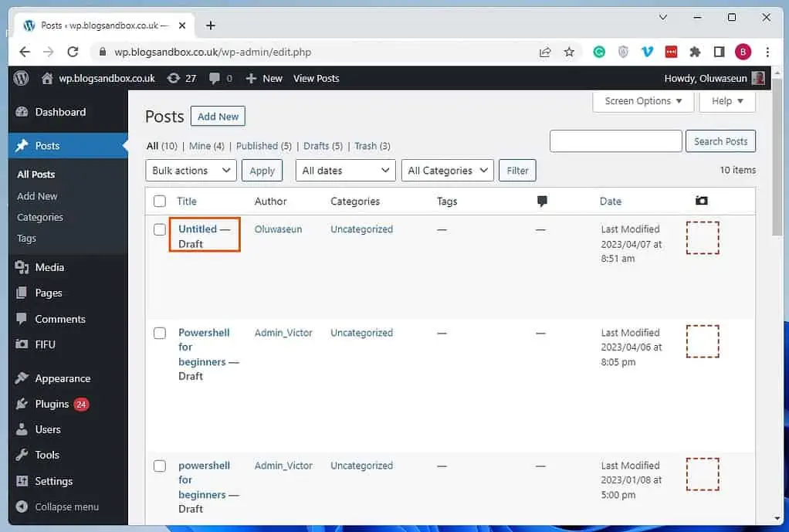Open the Bulk actions dropdown

(190, 170)
